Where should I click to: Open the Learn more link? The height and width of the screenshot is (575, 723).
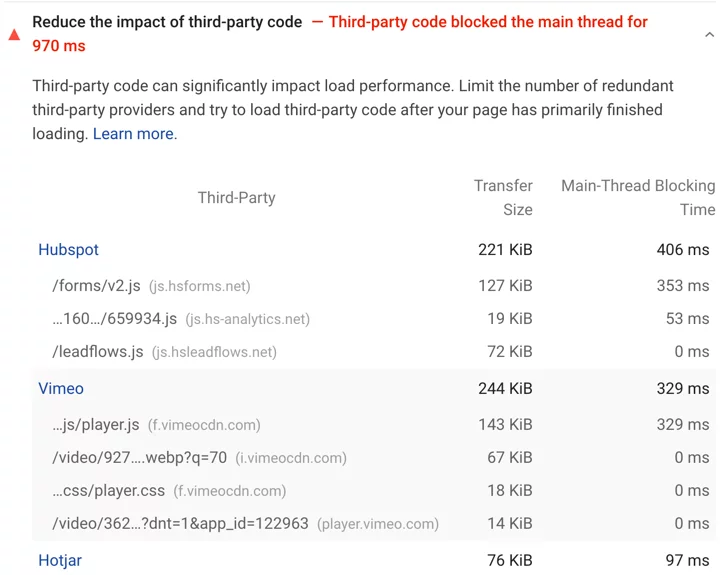(134, 134)
